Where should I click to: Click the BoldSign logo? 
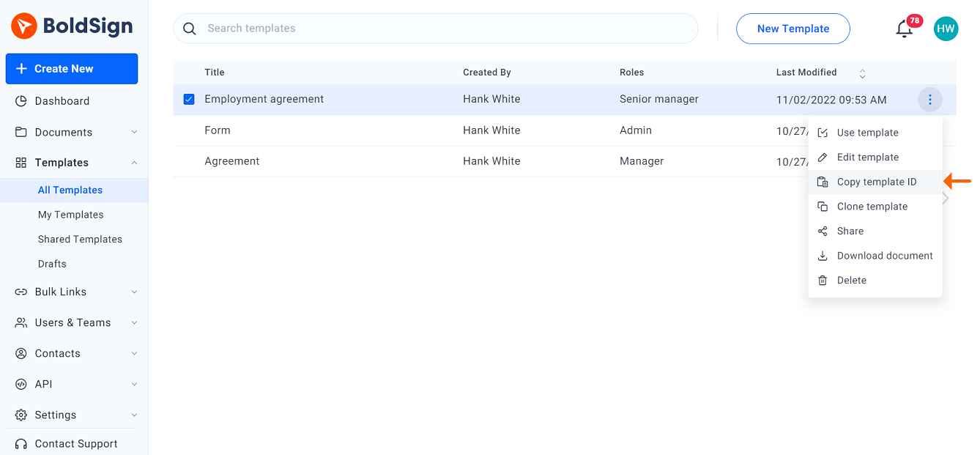(72, 27)
